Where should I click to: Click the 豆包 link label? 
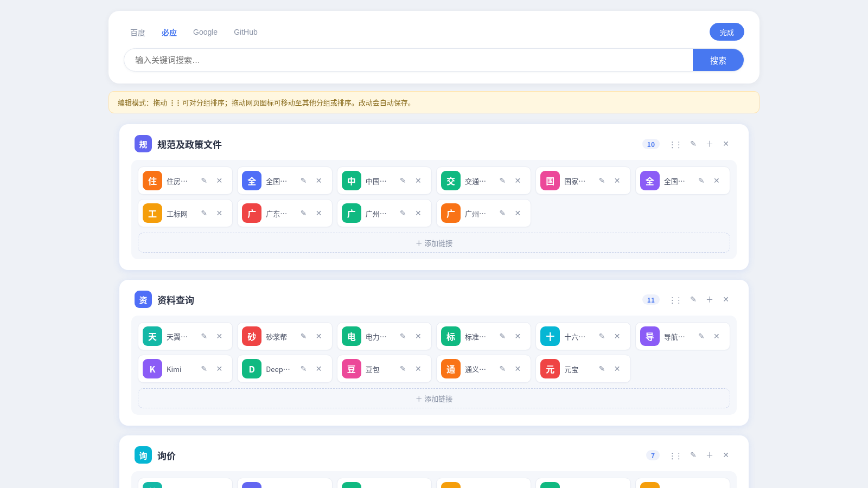coord(373,369)
